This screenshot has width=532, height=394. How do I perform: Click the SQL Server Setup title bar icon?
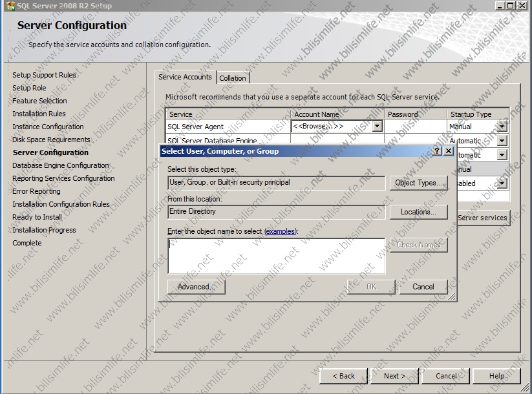pos(10,5)
